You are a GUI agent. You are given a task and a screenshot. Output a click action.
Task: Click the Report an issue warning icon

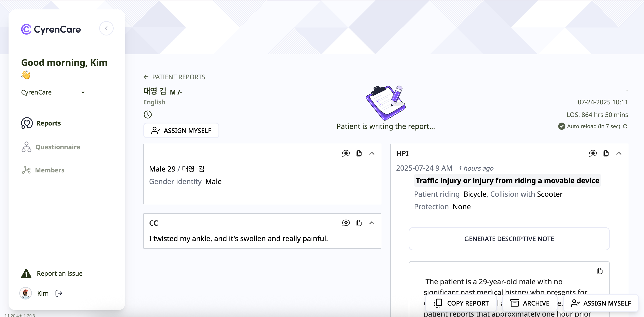[26, 273]
